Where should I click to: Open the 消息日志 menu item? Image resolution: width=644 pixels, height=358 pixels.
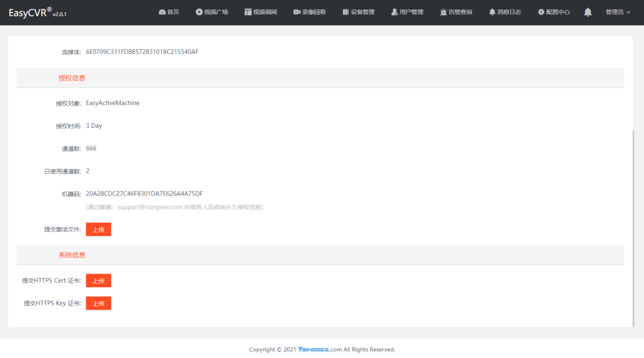click(505, 12)
